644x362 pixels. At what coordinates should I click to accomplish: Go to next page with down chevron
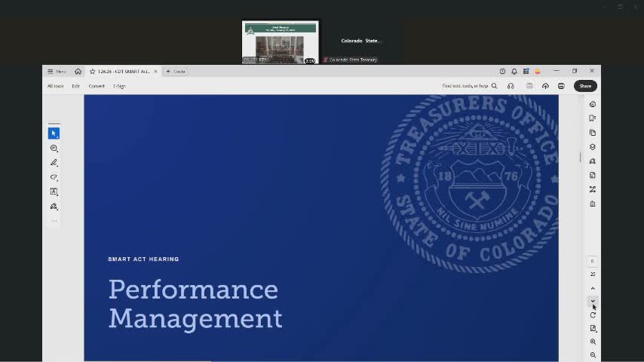coord(593,301)
